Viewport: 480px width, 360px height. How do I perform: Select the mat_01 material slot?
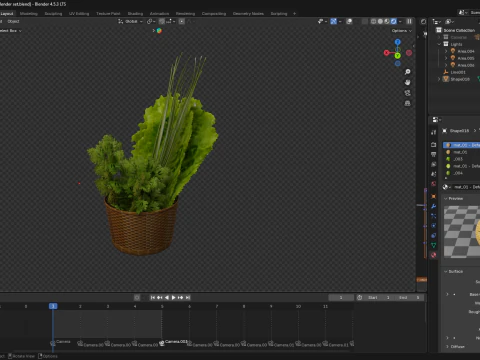pyautogui.click(x=462, y=152)
